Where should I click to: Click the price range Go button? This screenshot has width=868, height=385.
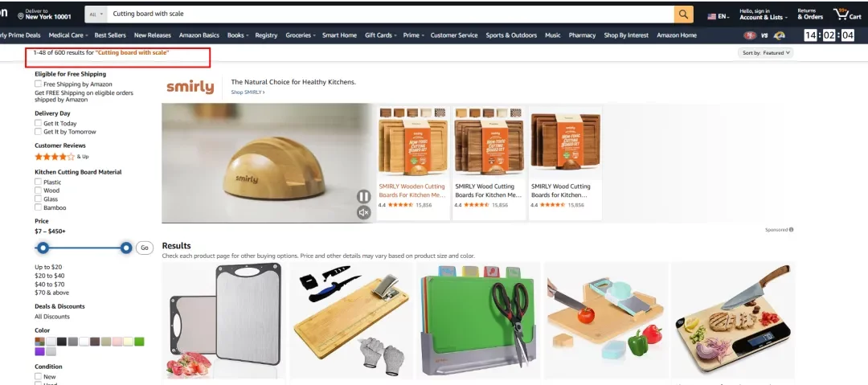145,248
